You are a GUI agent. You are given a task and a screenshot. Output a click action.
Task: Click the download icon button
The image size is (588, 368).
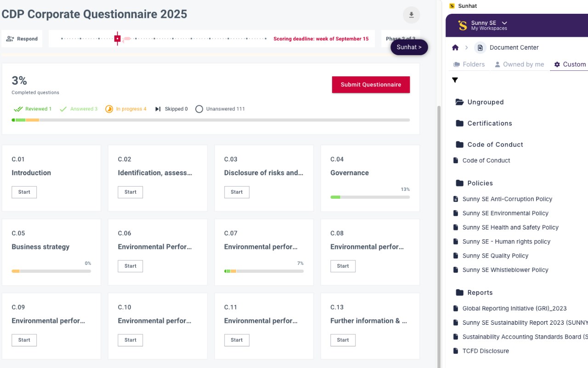[x=411, y=15]
